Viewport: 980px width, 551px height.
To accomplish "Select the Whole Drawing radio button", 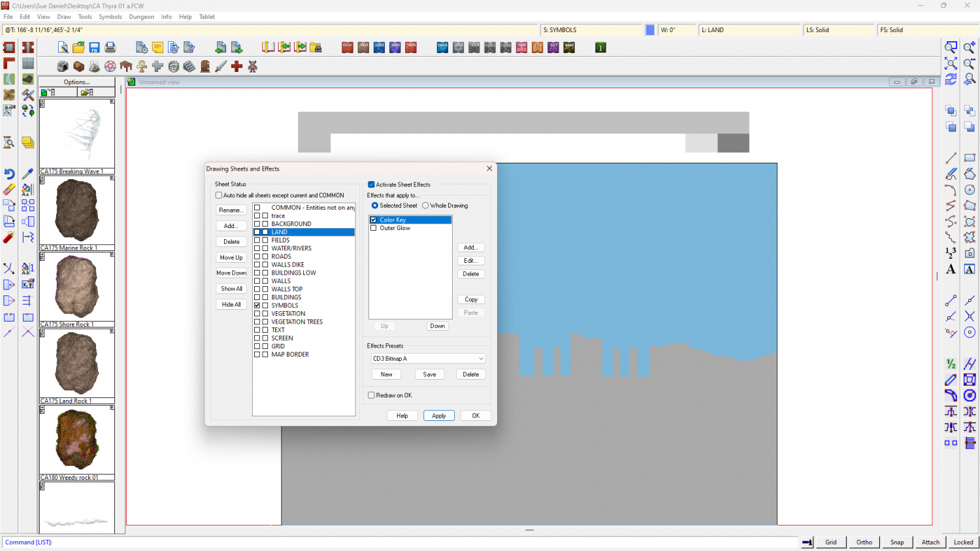I will coord(425,206).
